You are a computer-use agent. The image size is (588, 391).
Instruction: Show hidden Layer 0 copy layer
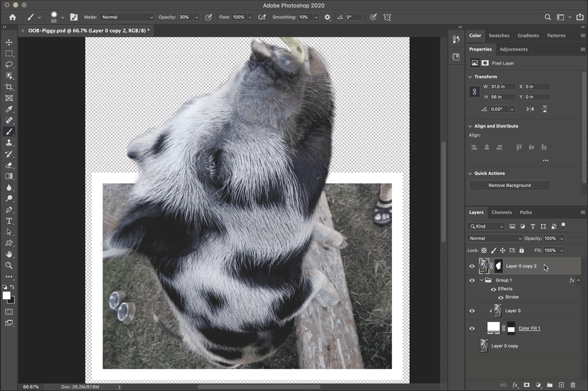pos(472,346)
